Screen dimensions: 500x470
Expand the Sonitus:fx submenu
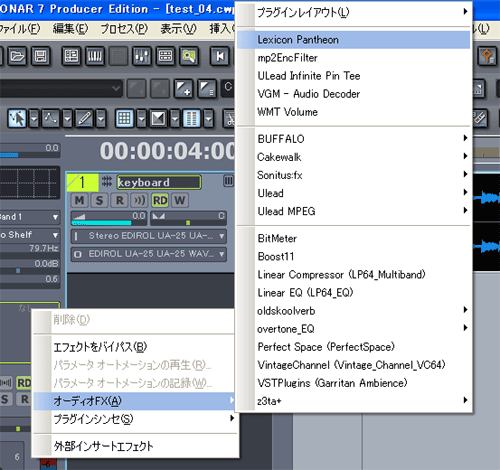coord(353,175)
